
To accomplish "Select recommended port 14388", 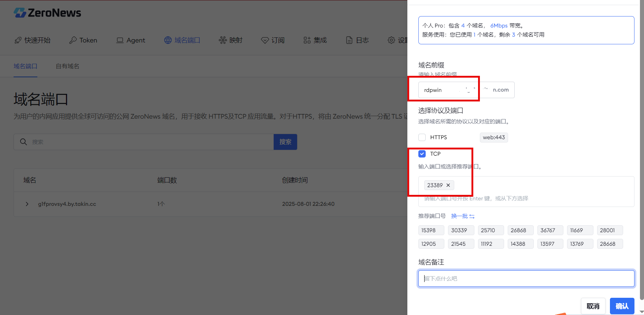I will coord(521,244).
